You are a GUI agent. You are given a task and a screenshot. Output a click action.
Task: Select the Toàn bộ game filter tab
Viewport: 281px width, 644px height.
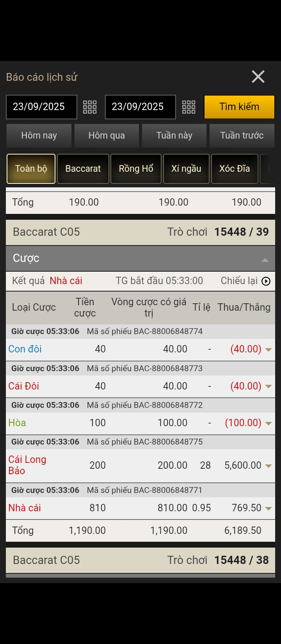click(x=31, y=169)
